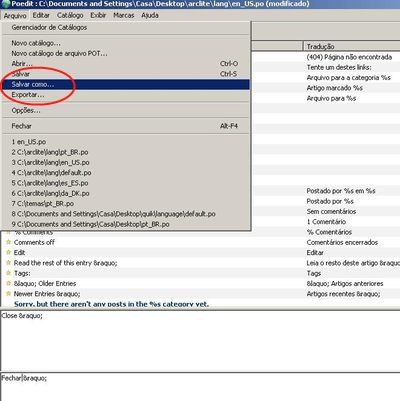
Task: Click the Poedit globe icon in title bar
Action: [x=5, y=4]
